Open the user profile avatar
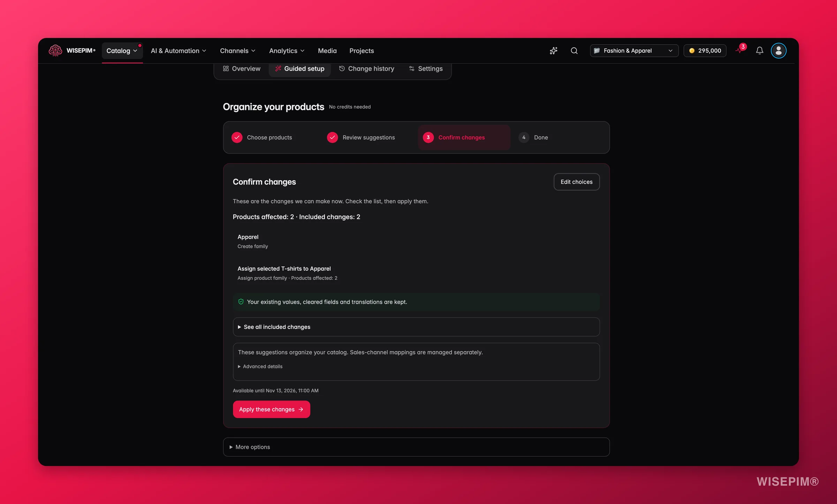This screenshot has width=837, height=504. point(778,51)
